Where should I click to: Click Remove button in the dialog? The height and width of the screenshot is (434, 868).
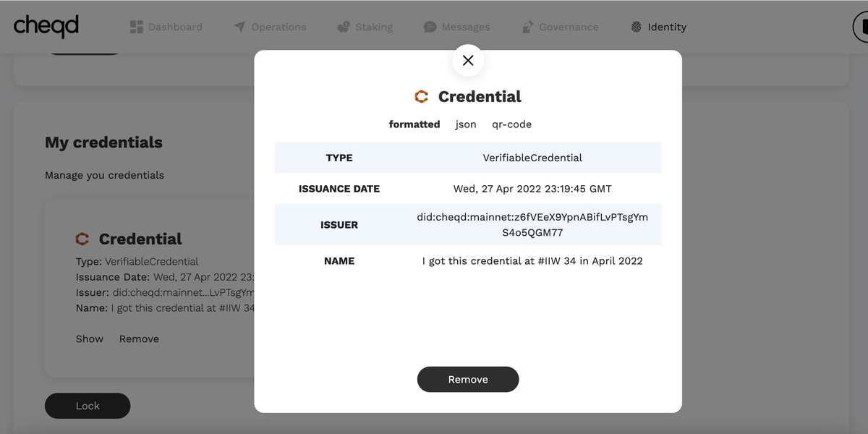[x=468, y=379]
